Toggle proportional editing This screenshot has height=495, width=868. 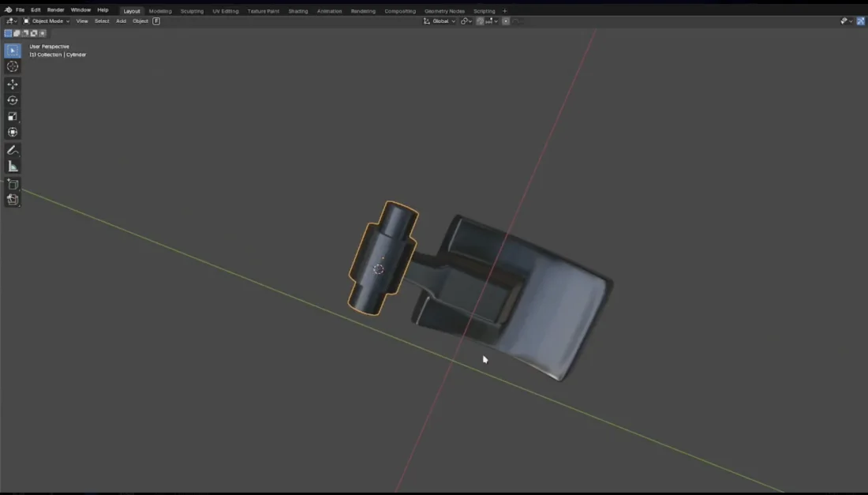point(505,21)
